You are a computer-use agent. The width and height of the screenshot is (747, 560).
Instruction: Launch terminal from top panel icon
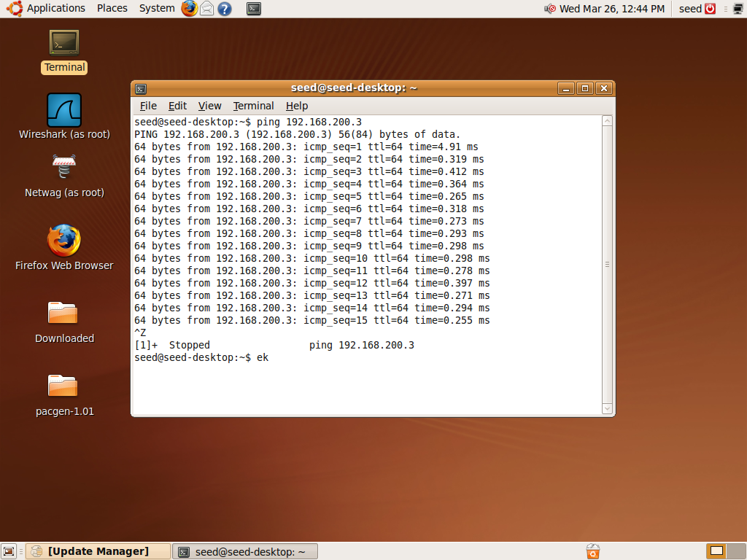(x=253, y=9)
